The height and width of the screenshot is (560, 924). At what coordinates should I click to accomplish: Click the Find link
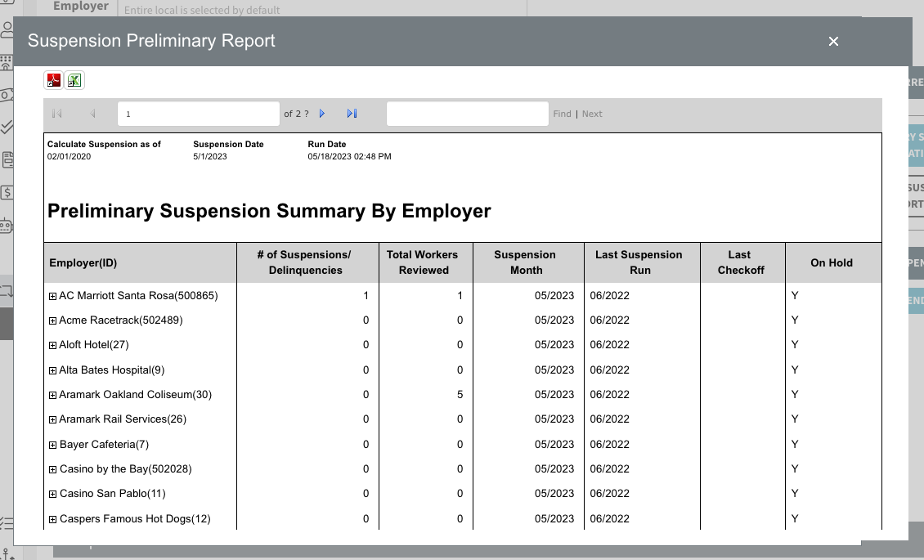coord(563,114)
